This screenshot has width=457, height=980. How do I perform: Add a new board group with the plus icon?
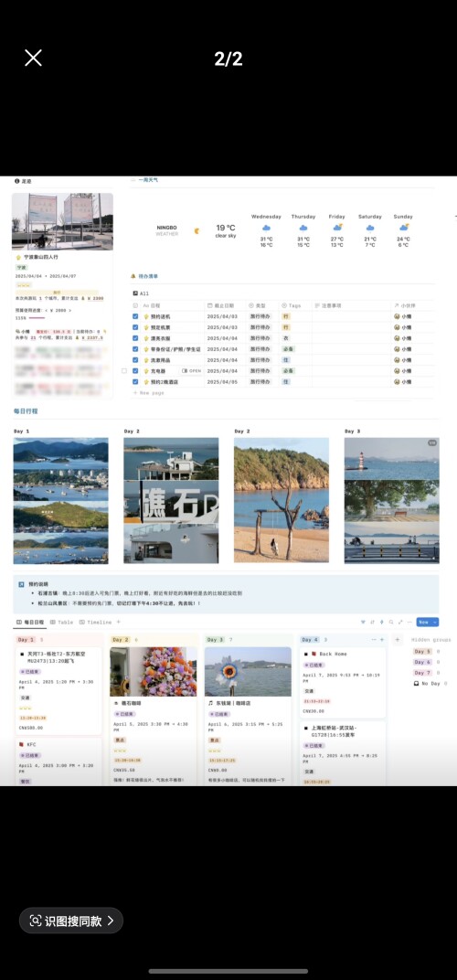tap(397, 639)
